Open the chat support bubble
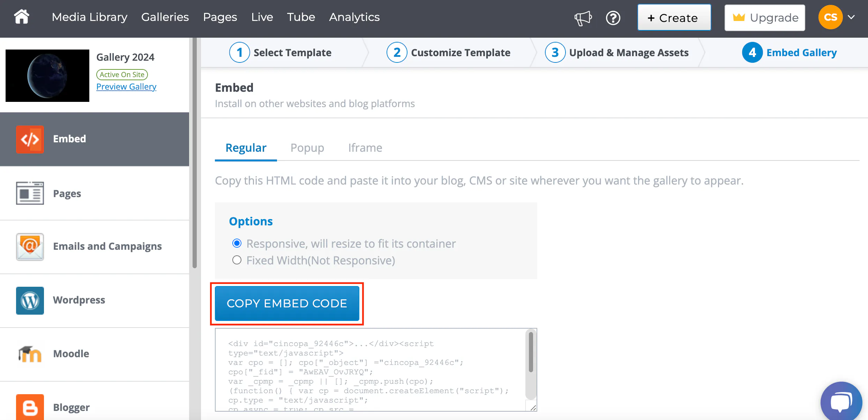Image resolution: width=868 pixels, height=420 pixels. (841, 401)
